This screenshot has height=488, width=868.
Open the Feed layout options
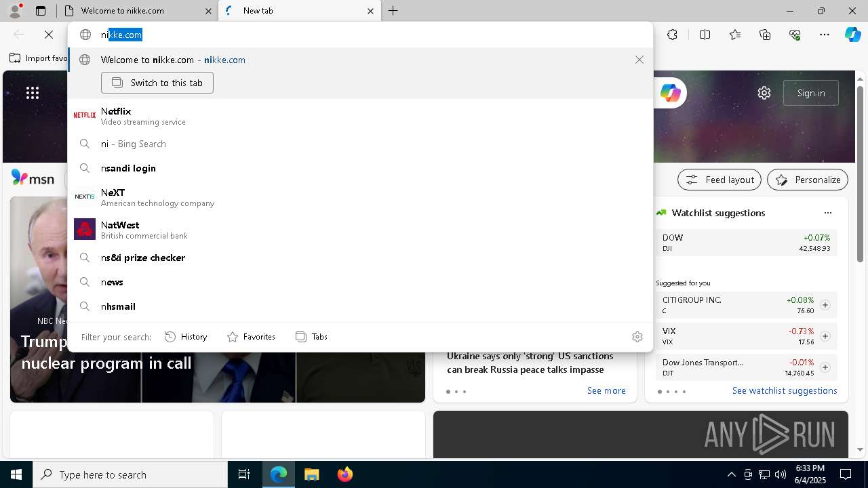coord(720,180)
